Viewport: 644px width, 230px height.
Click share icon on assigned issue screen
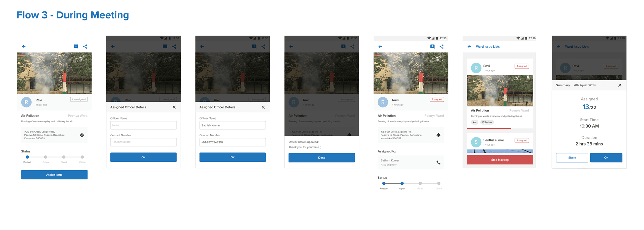(442, 47)
